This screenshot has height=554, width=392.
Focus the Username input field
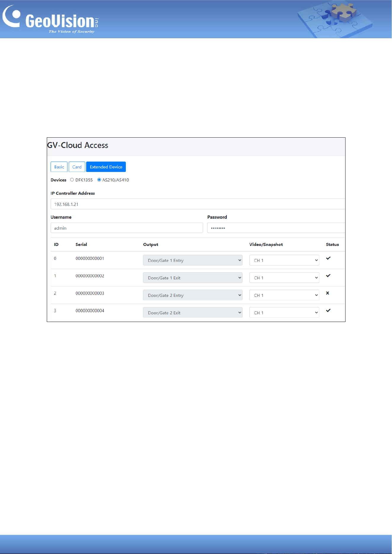coord(127,228)
